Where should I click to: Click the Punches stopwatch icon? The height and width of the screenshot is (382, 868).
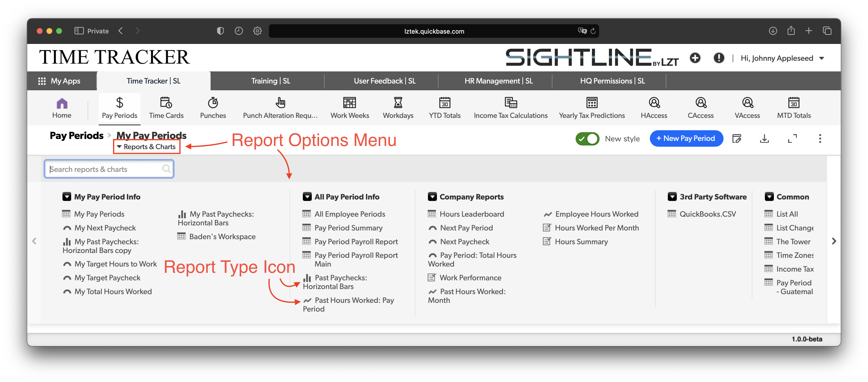(213, 102)
